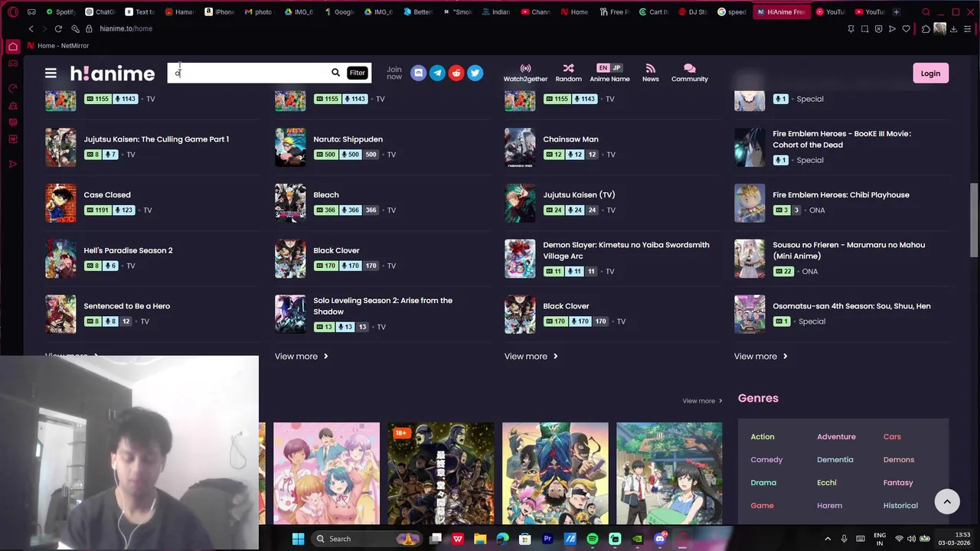Switch to the ChatGPT browser tab
Viewport: 980px width, 551px height.
(100, 11)
